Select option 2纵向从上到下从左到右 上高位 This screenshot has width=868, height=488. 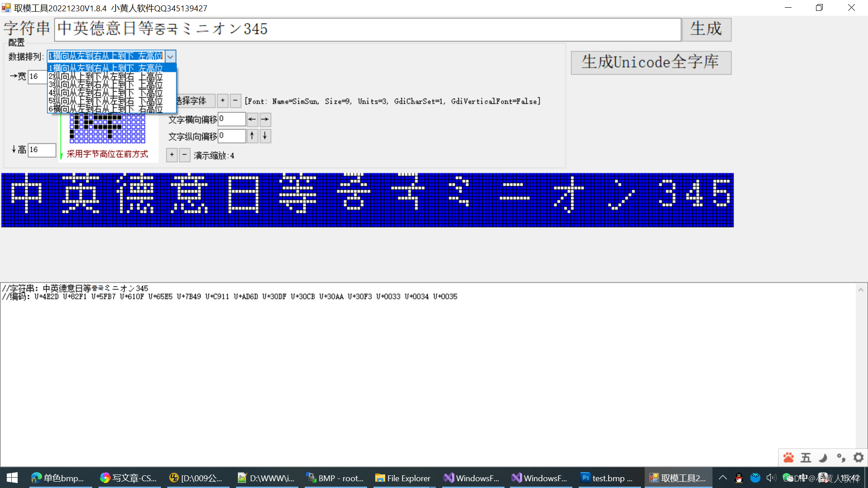tap(106, 77)
